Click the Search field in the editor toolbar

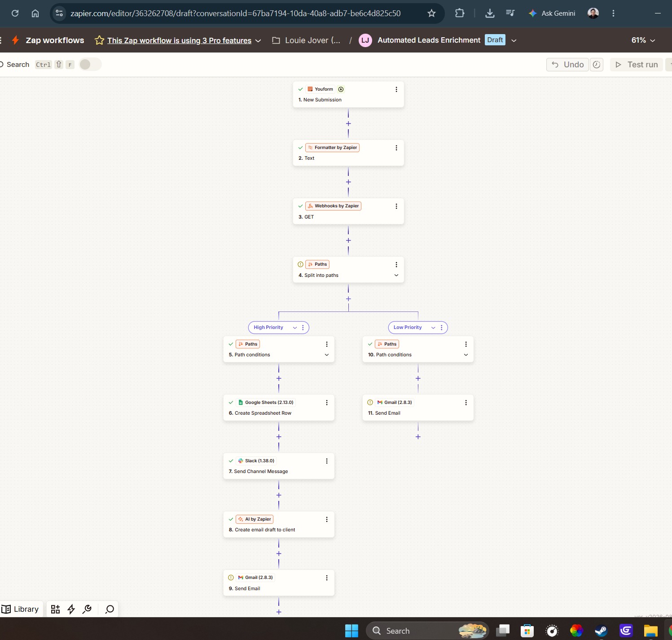[x=18, y=65]
